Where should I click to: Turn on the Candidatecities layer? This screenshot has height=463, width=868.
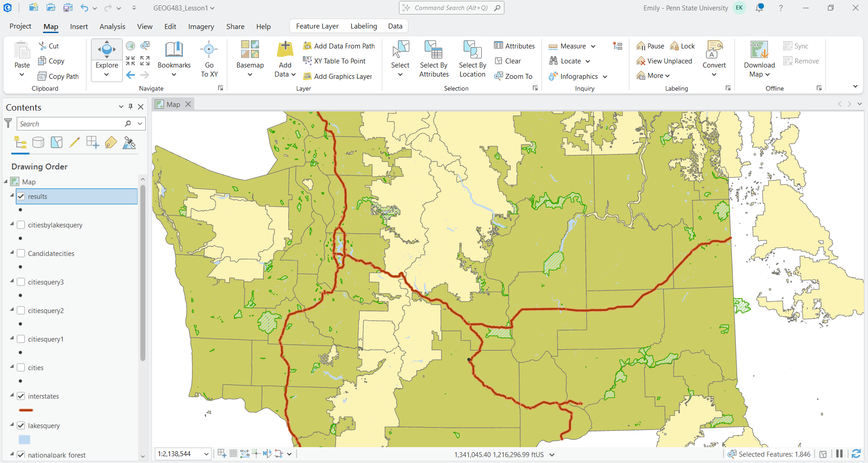coord(21,254)
